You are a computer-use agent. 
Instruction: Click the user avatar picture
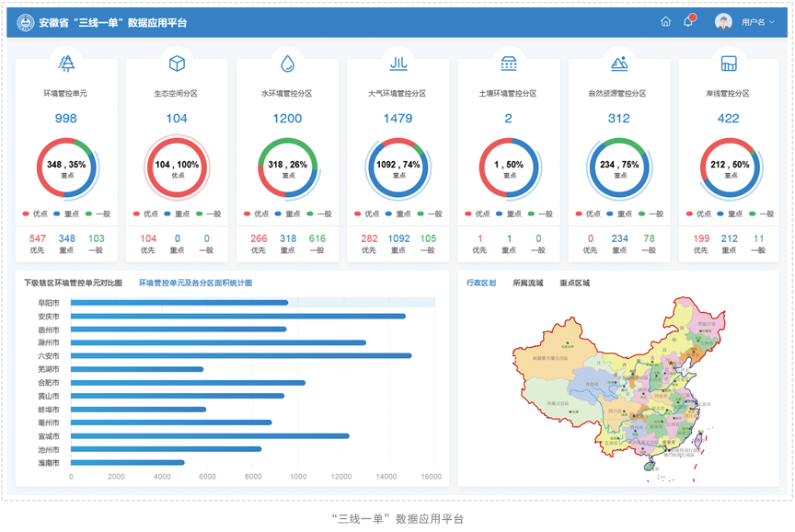pyautogui.click(x=723, y=22)
